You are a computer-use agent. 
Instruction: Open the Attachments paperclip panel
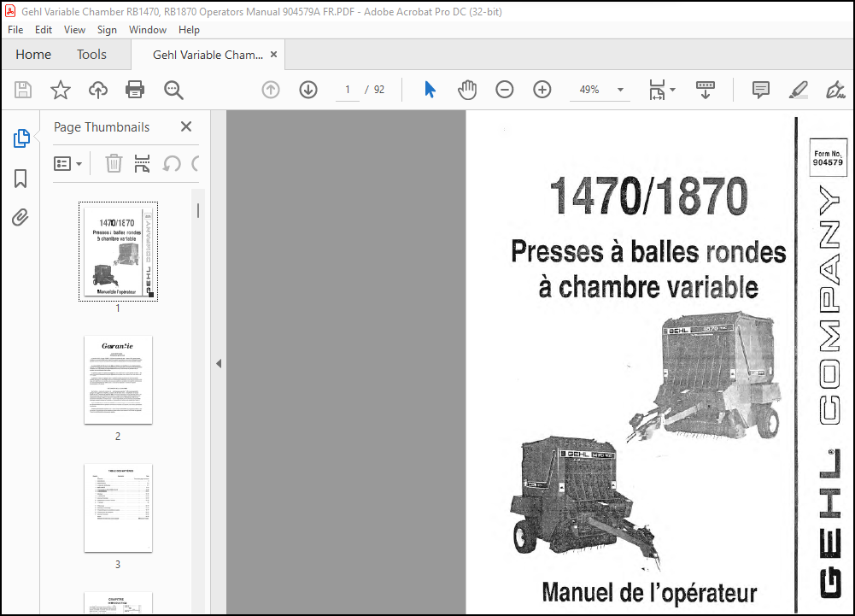tap(20, 217)
